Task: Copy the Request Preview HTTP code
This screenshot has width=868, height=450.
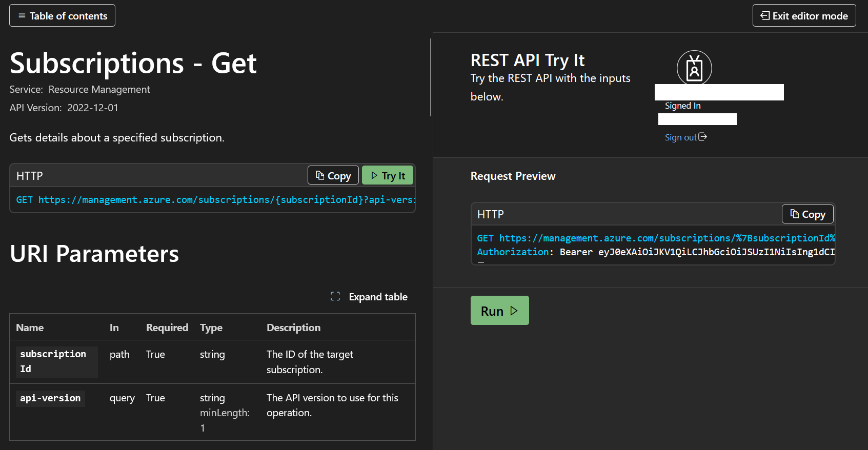Action: point(808,214)
